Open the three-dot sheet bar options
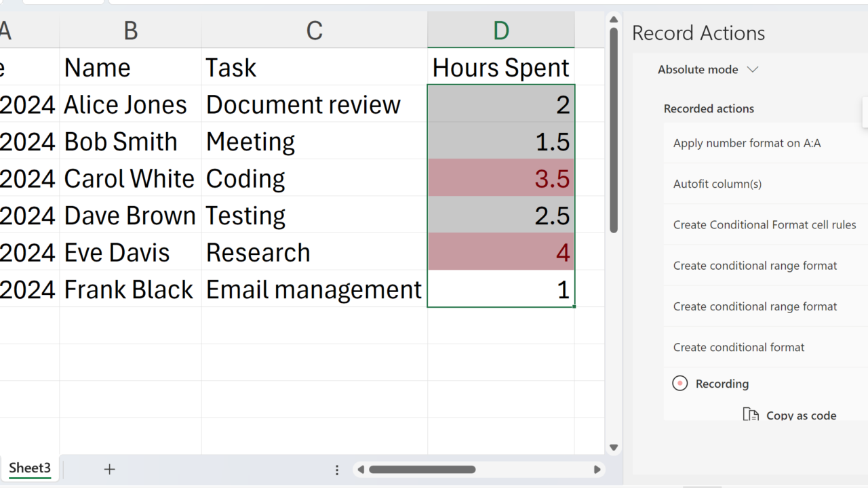868x488 pixels. click(x=337, y=470)
